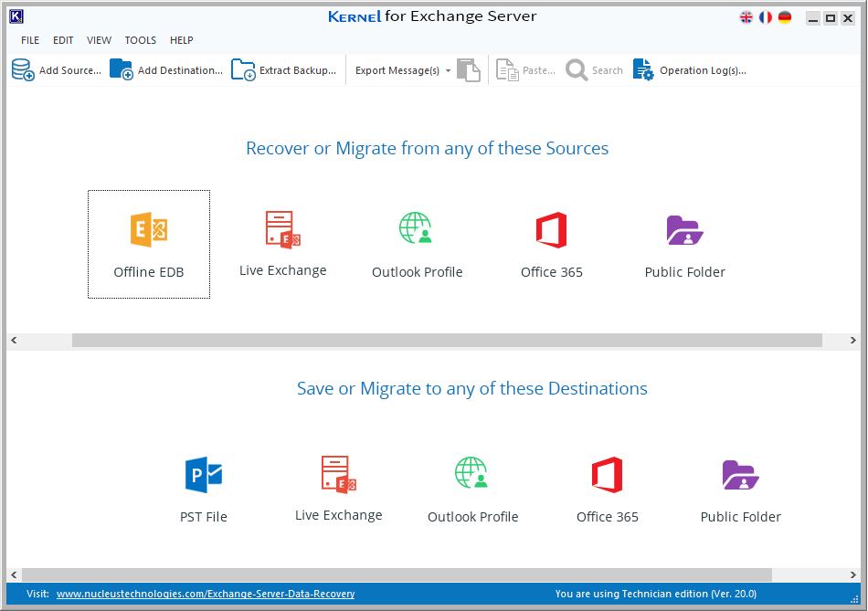Select Outlook Profile destination icon
This screenshot has width=868, height=611.
(x=471, y=473)
